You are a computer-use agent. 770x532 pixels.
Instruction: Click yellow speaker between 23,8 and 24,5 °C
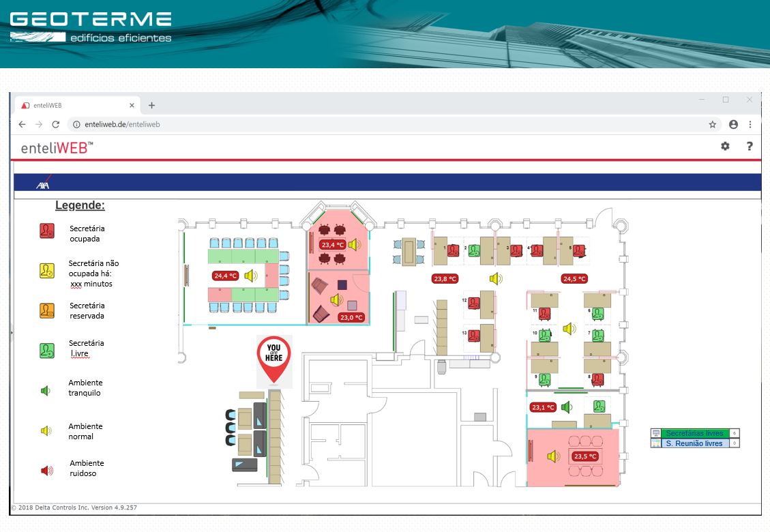[x=496, y=278]
